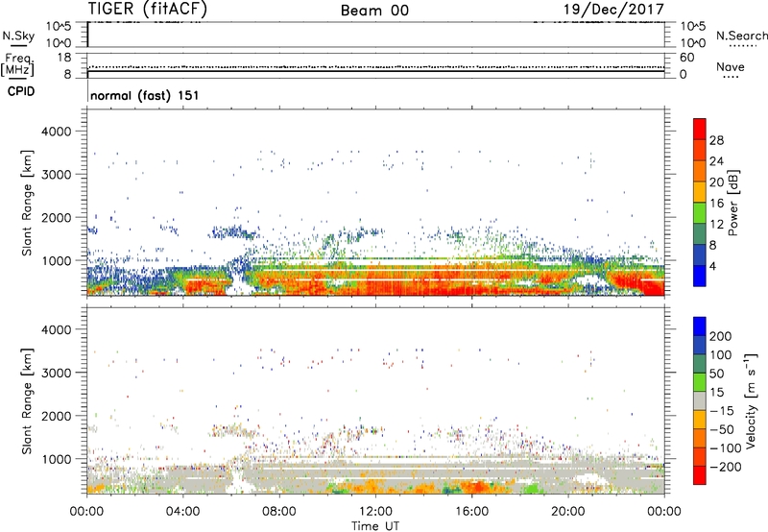Select the 'normal (fast) 151' mode text
This screenshot has height=532, width=768.
pos(145,95)
